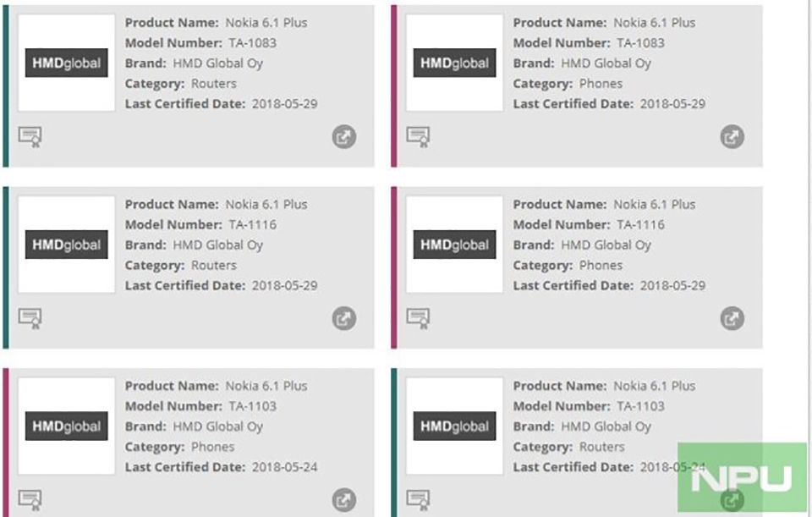Click certificate icon for TA-1083 Phones card

[418, 137]
